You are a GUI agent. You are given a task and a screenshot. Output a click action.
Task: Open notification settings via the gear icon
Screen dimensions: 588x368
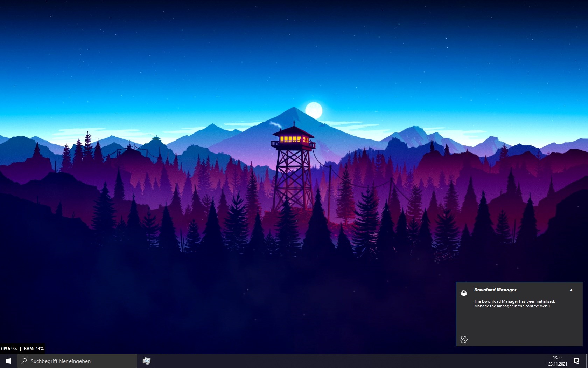pos(464,340)
